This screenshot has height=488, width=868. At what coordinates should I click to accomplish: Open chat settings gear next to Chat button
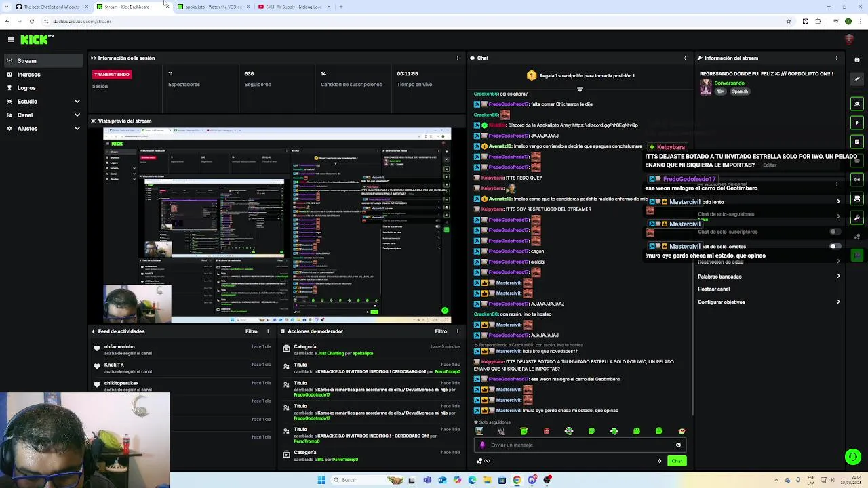point(659,461)
